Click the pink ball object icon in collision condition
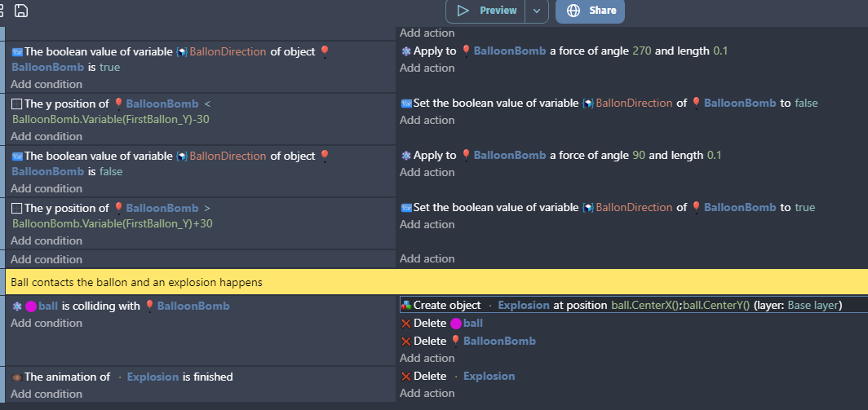Viewport: 868px width, 410px height. click(31, 306)
